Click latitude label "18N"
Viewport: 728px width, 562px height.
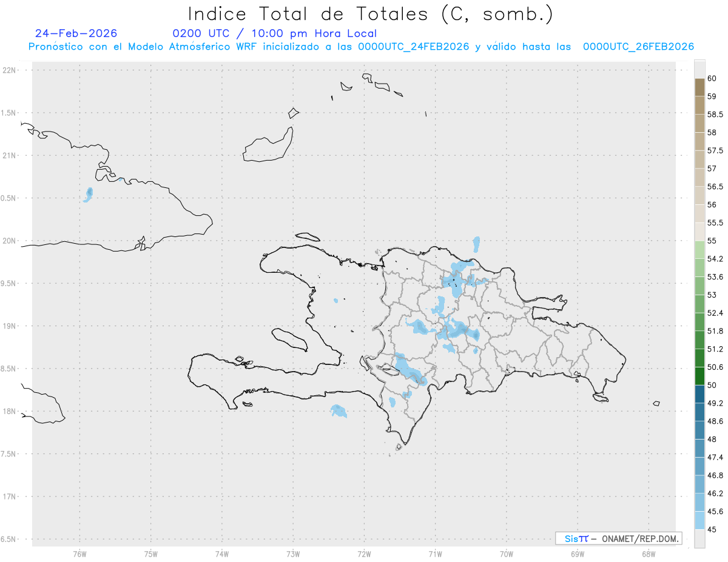10,411
